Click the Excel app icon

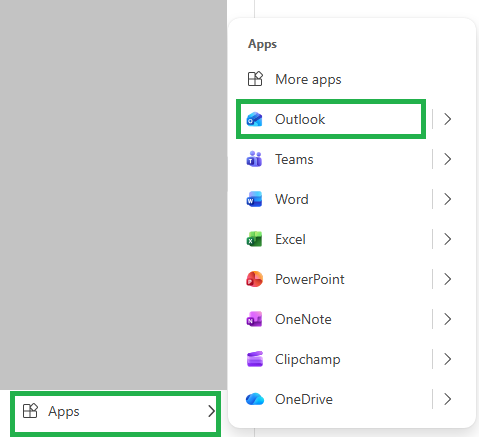tap(254, 239)
